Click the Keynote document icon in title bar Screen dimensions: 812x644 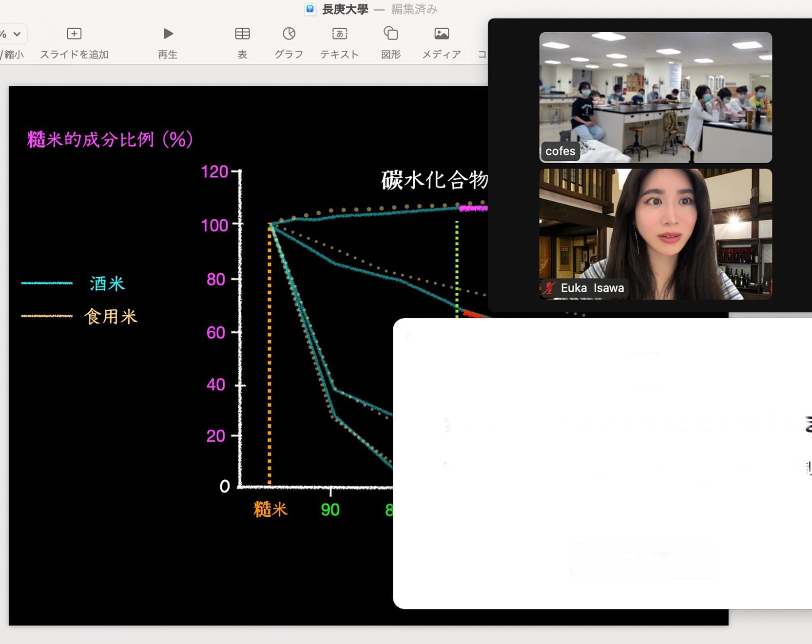[x=310, y=9]
